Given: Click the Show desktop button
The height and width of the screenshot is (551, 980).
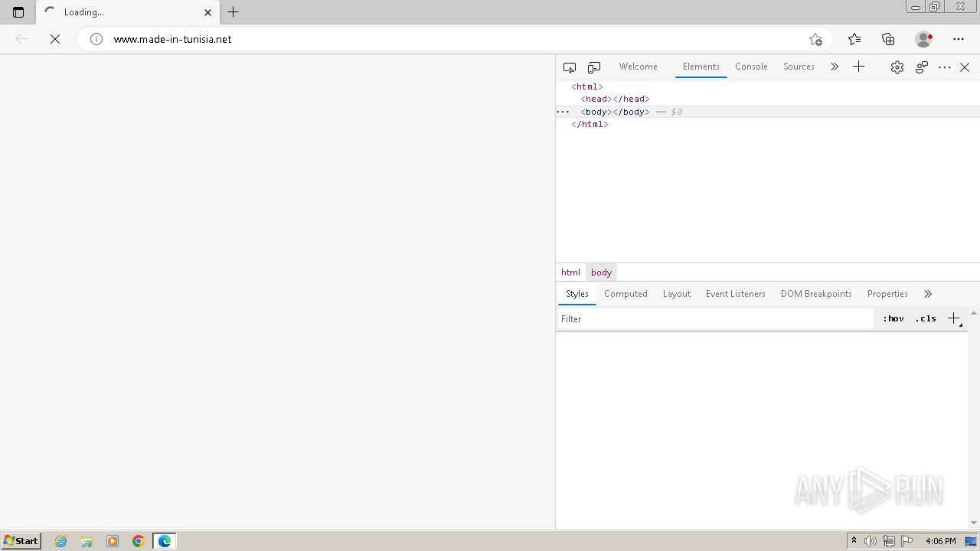Looking at the screenshot, I should tap(972, 541).
